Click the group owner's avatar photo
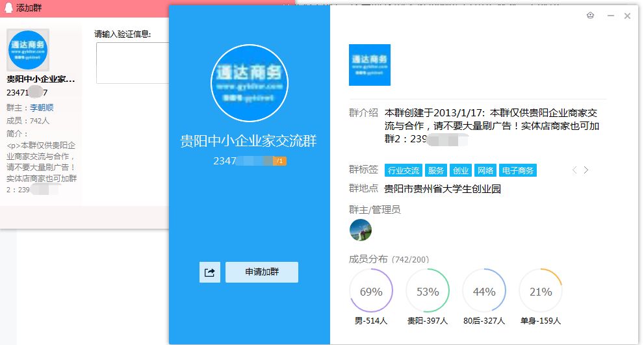 click(x=361, y=230)
